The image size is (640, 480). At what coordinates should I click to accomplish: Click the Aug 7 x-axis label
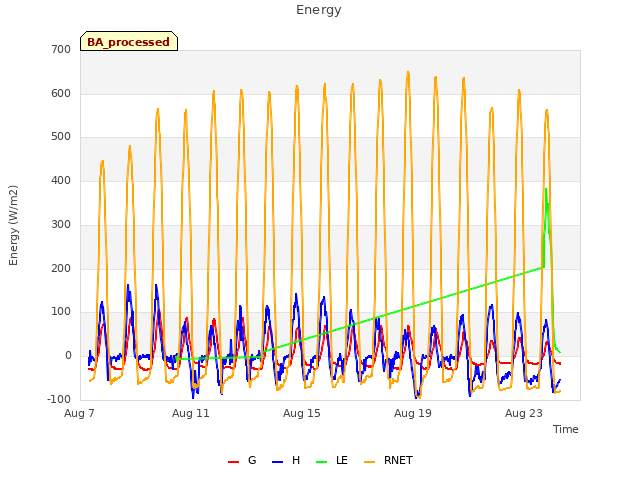(79, 413)
